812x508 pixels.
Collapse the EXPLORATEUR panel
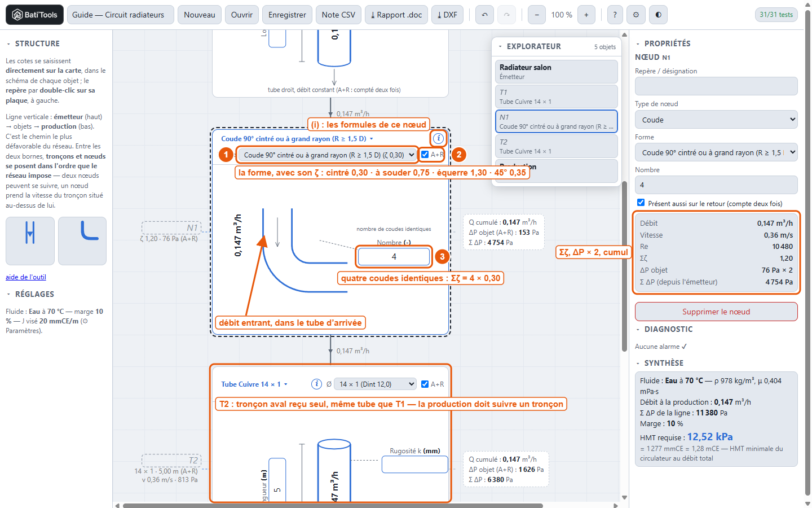530,46
